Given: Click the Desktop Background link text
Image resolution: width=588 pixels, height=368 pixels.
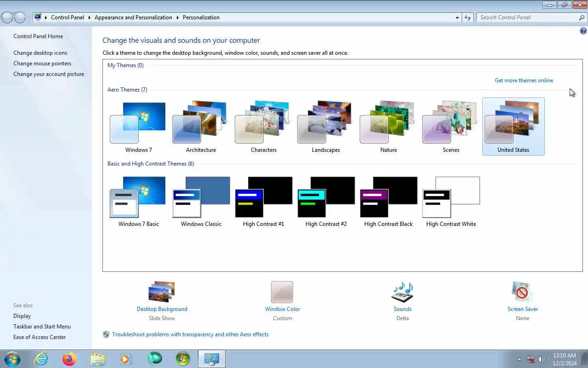Looking at the screenshot, I should click(162, 309).
